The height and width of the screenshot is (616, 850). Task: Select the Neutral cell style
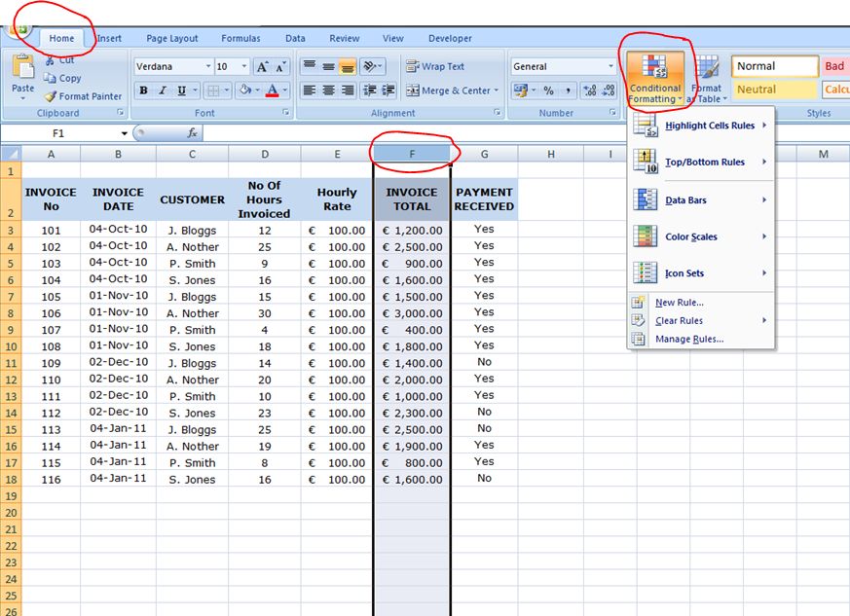[x=775, y=90]
